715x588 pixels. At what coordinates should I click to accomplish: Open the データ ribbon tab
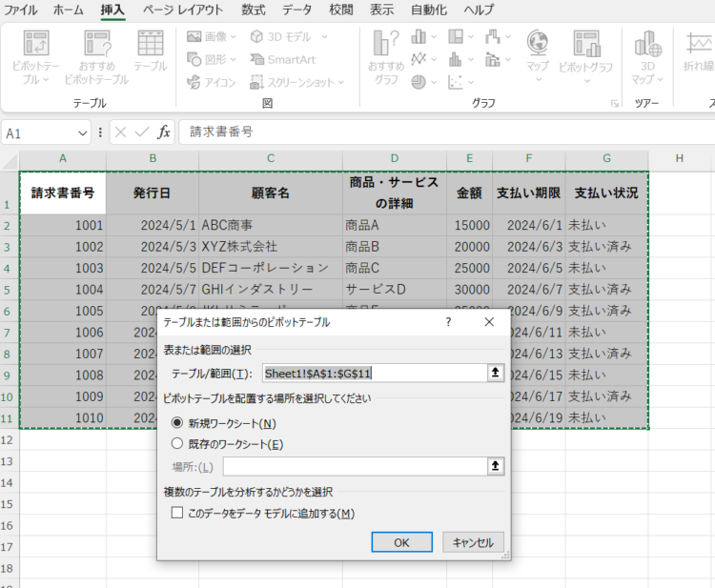click(296, 10)
